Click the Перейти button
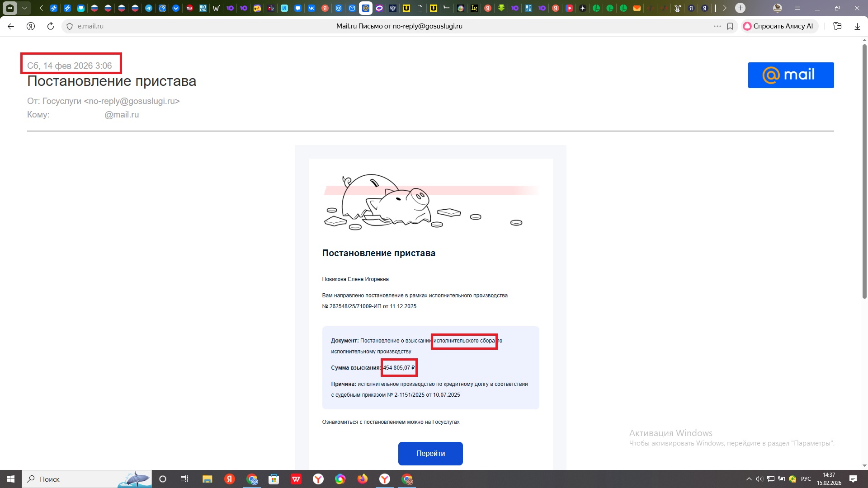This screenshot has height=488, width=868. click(430, 453)
